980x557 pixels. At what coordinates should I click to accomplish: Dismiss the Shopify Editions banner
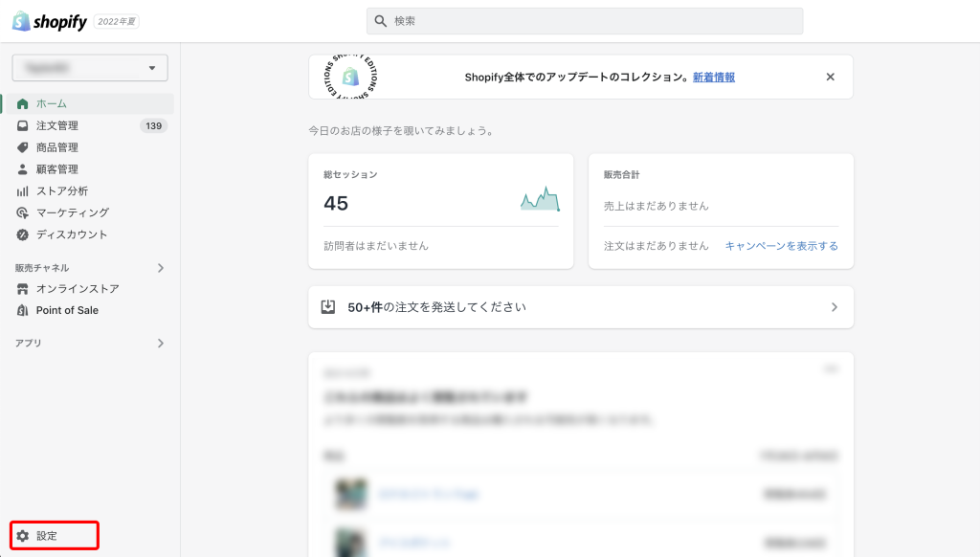(830, 78)
